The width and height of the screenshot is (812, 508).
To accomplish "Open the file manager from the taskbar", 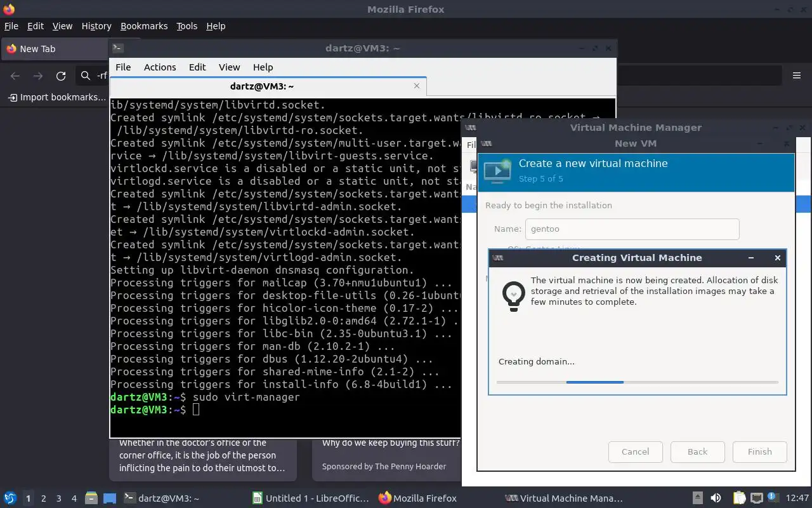I will point(91,498).
